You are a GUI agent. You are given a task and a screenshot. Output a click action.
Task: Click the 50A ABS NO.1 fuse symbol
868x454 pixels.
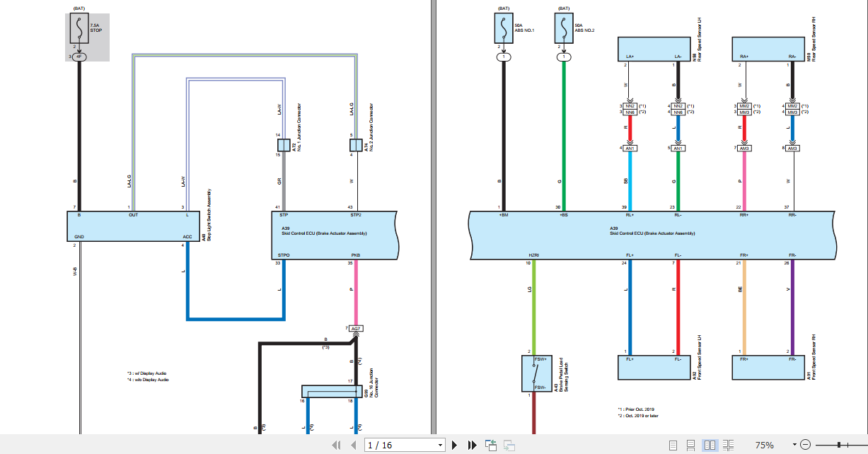click(503, 28)
